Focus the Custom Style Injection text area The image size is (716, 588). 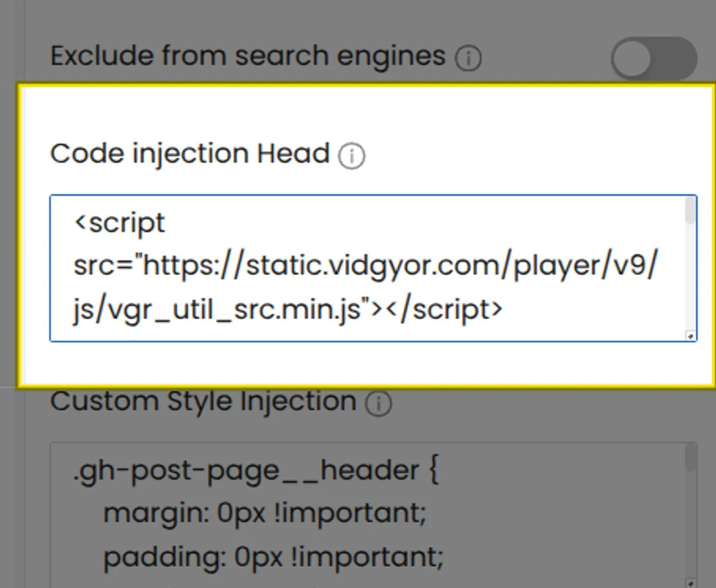(368, 514)
